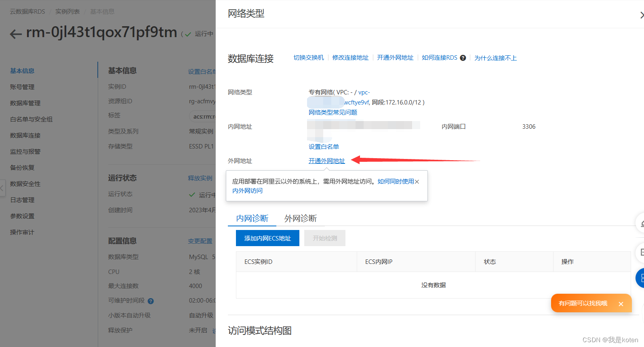Click the help icon next to 如何连接RDS
The width and height of the screenshot is (644, 347).
pyautogui.click(x=463, y=58)
